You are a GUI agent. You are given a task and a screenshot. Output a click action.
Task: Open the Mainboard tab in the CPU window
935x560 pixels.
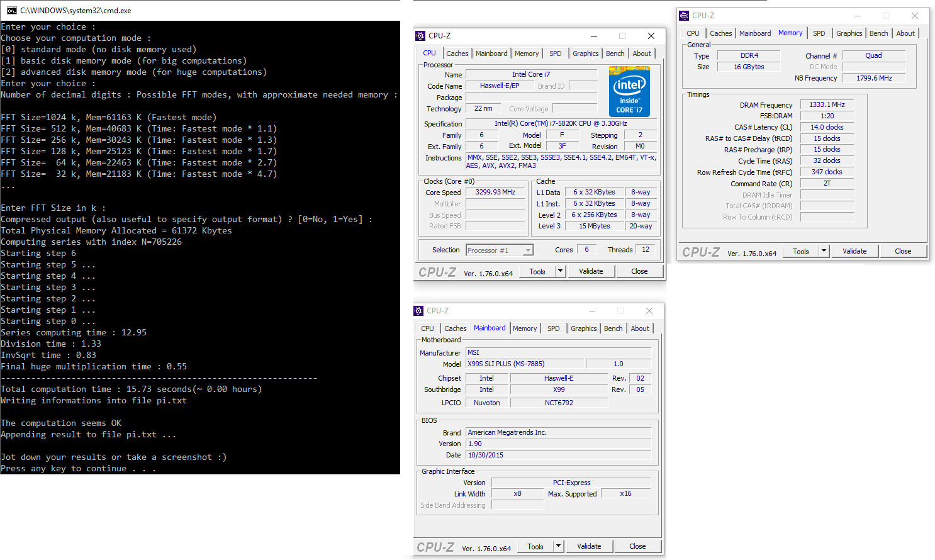click(491, 53)
